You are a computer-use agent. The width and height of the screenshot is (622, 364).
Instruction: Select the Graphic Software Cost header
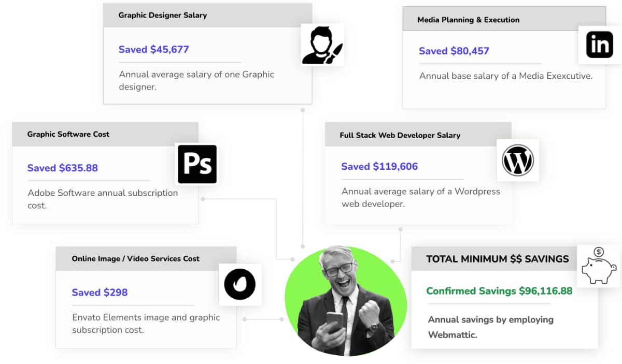click(x=68, y=134)
